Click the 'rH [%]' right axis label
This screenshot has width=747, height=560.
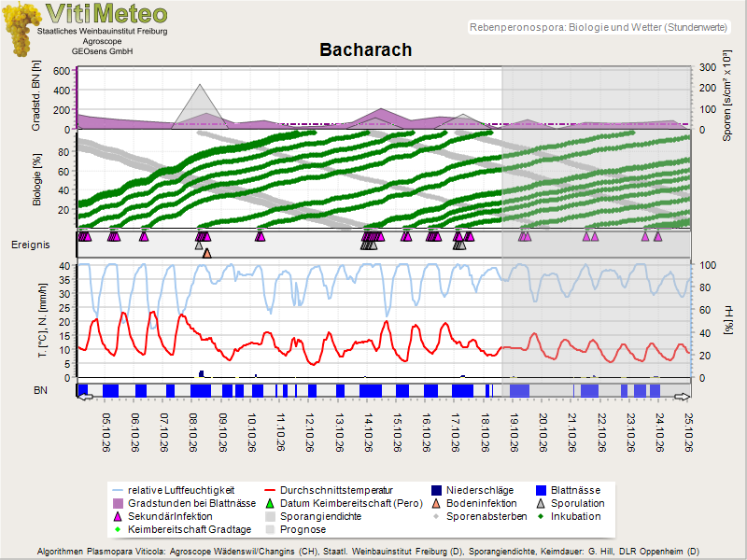727,320
